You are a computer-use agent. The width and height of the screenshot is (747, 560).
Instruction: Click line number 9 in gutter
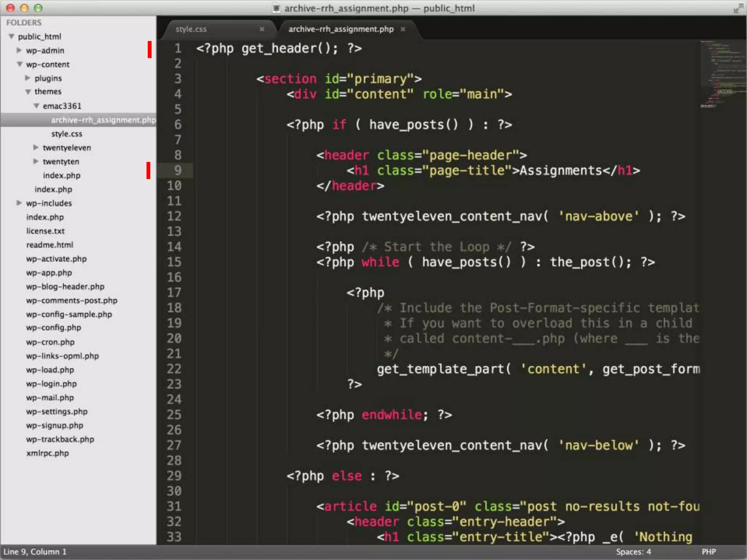178,170
